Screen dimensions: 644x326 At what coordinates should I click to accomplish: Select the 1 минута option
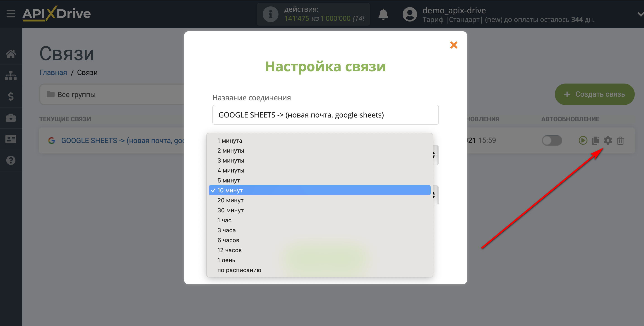(x=320, y=141)
